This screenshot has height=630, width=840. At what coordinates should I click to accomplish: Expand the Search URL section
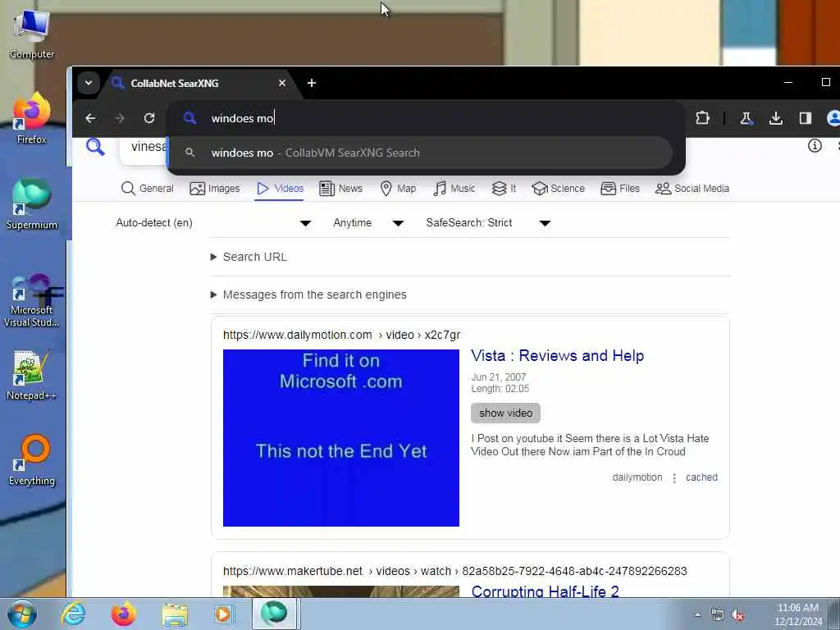point(249,257)
